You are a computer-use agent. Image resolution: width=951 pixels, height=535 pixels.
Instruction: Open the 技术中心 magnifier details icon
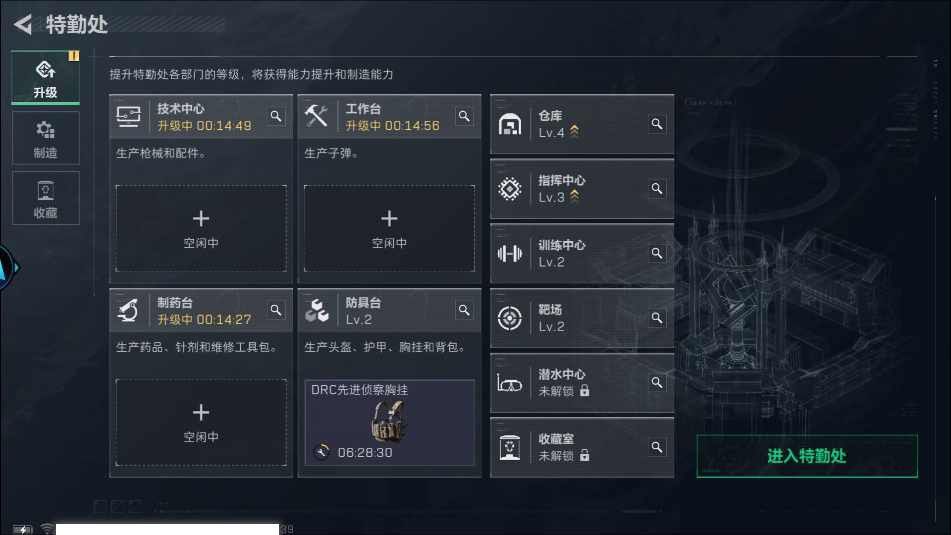pos(276,116)
